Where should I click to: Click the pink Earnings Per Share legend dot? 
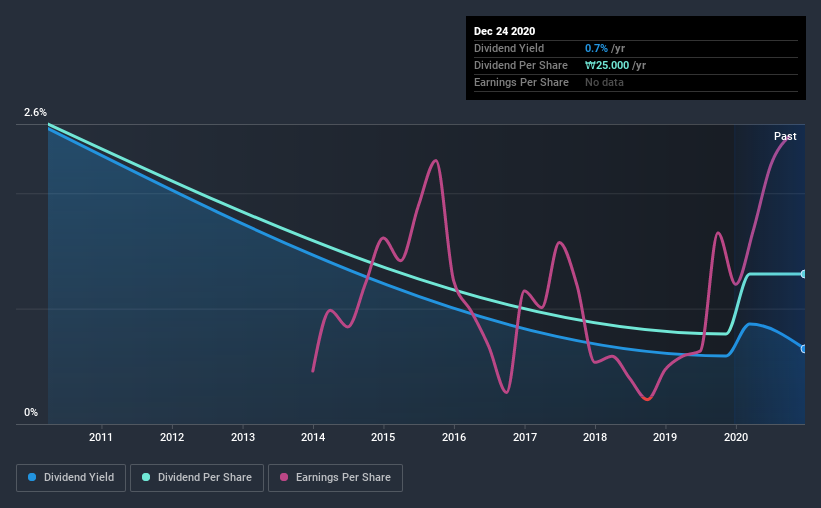(x=284, y=477)
